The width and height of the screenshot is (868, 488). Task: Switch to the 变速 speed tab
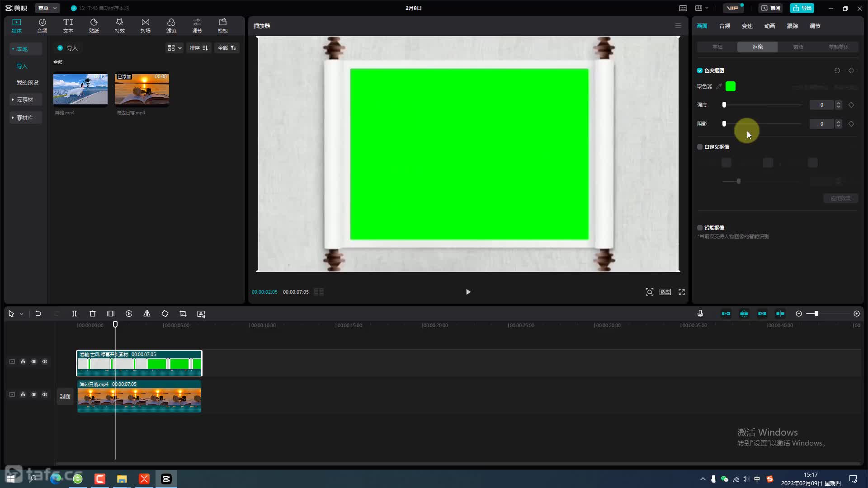[747, 26]
